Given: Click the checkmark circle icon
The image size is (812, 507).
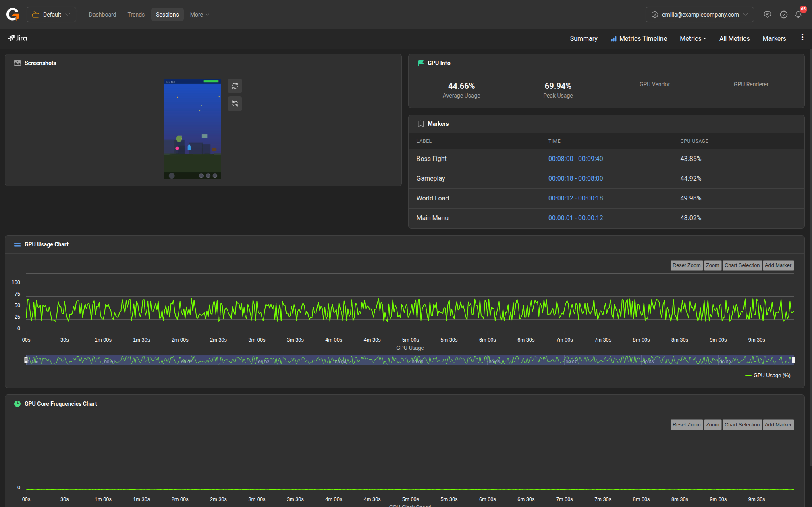Looking at the screenshot, I should [x=783, y=15].
